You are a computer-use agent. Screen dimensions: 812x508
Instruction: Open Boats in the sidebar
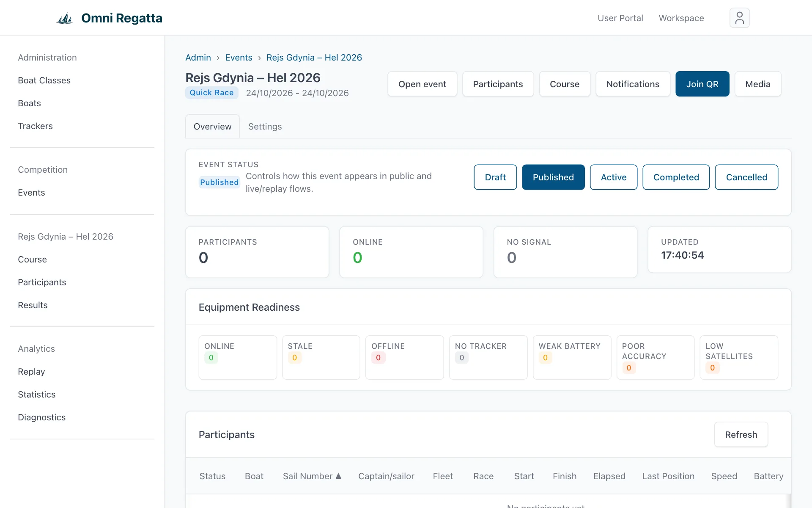29,103
